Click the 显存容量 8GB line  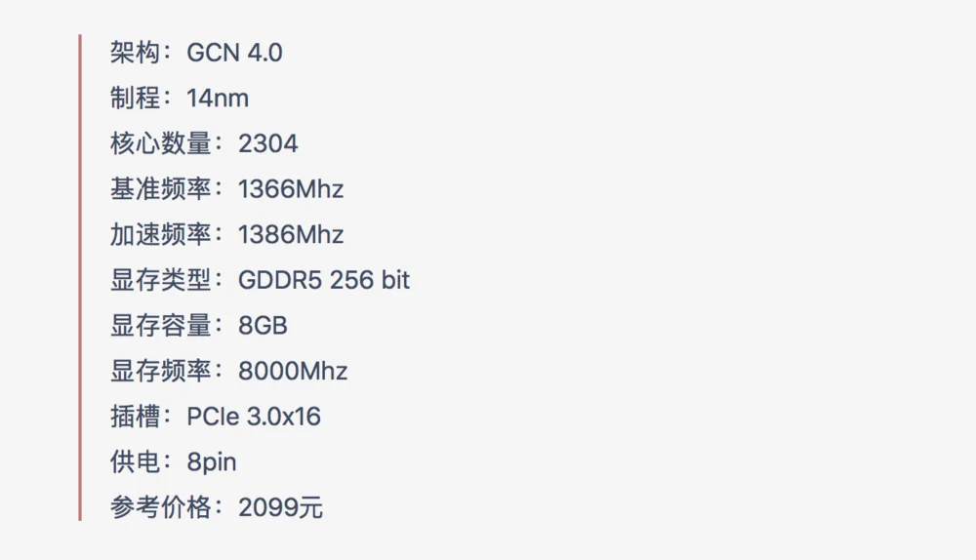[x=199, y=326]
